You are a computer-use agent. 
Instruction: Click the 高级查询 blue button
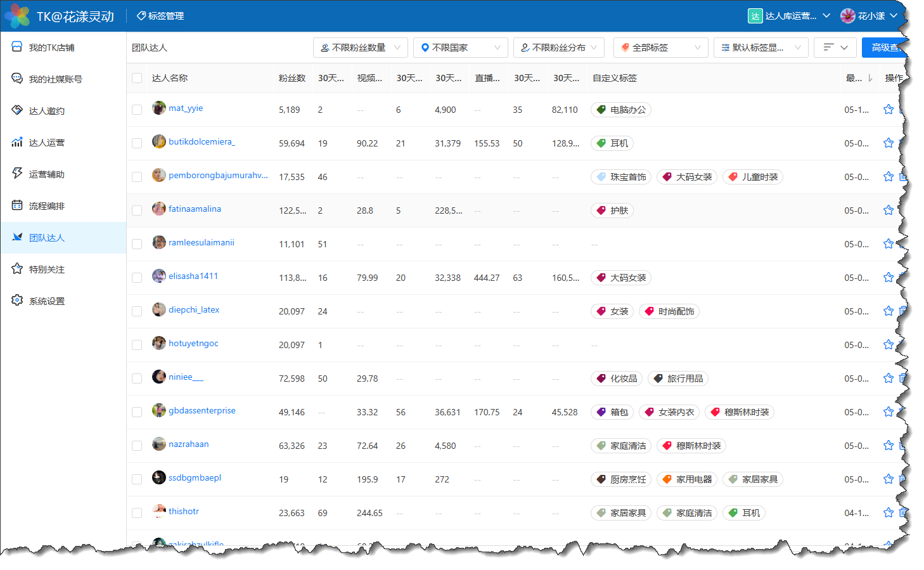[883, 48]
